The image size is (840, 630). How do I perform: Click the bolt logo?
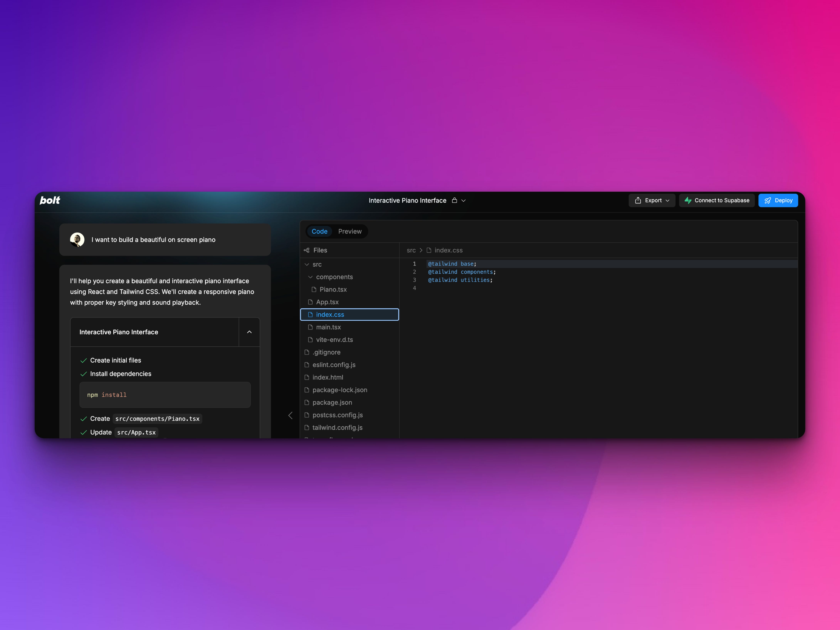[50, 200]
